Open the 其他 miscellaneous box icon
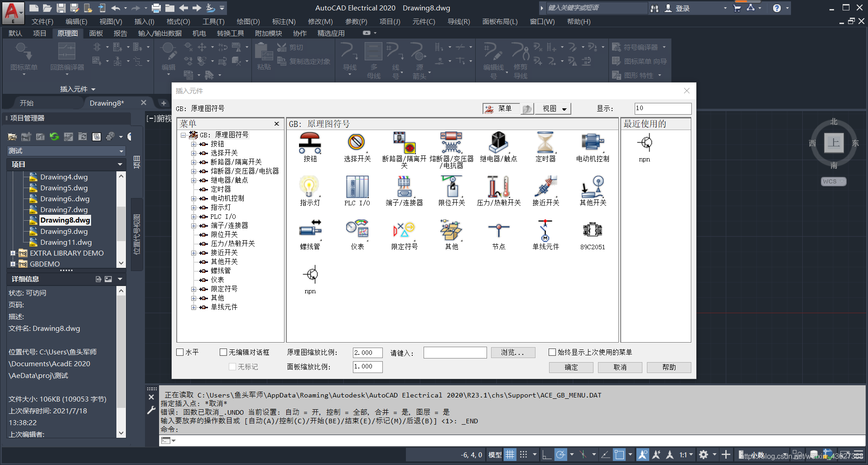 pos(451,230)
